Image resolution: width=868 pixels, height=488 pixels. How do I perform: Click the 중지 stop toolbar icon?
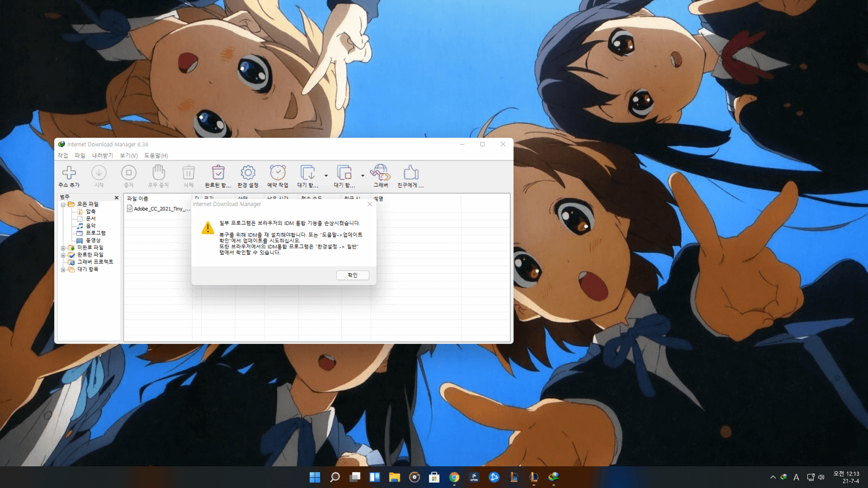tap(129, 172)
